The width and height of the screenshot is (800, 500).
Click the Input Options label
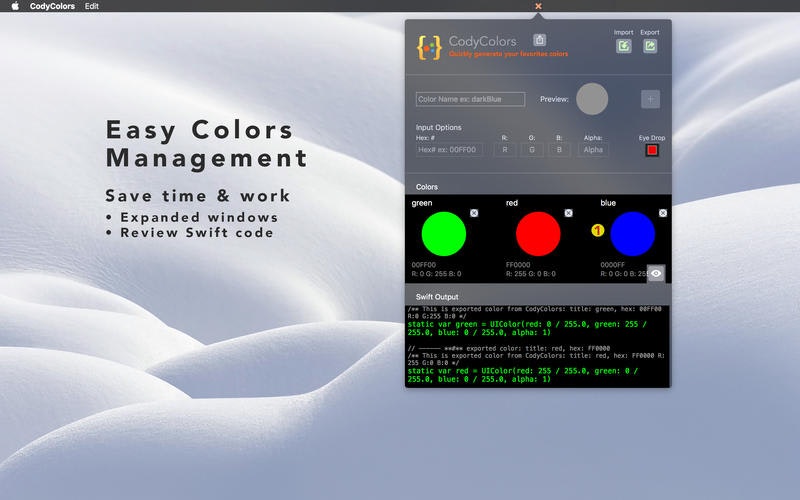click(438, 127)
